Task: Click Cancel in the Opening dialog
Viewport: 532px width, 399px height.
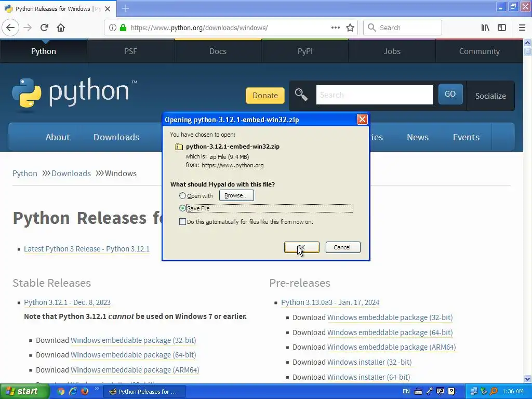Action: coord(343,247)
